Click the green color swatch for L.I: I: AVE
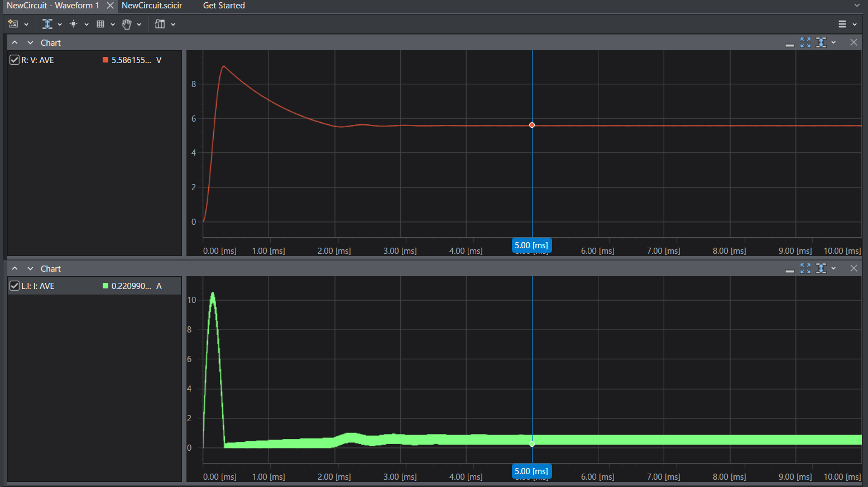 (105, 286)
